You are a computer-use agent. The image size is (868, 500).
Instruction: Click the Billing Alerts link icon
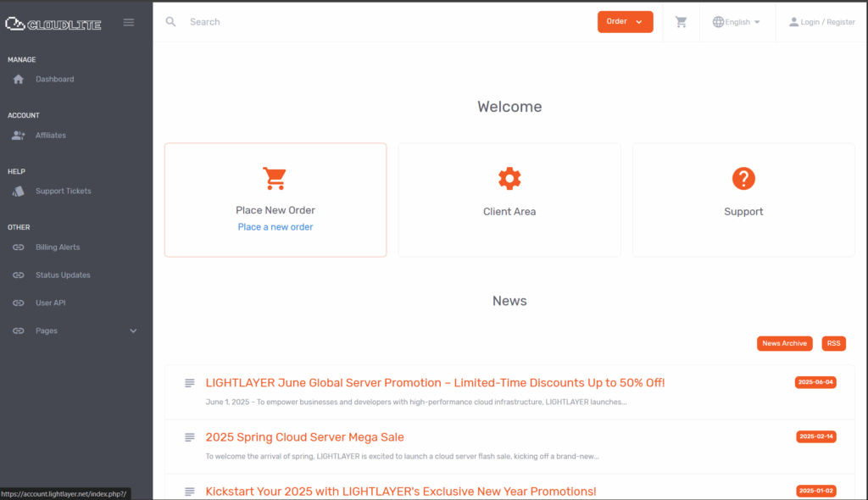[x=19, y=247]
